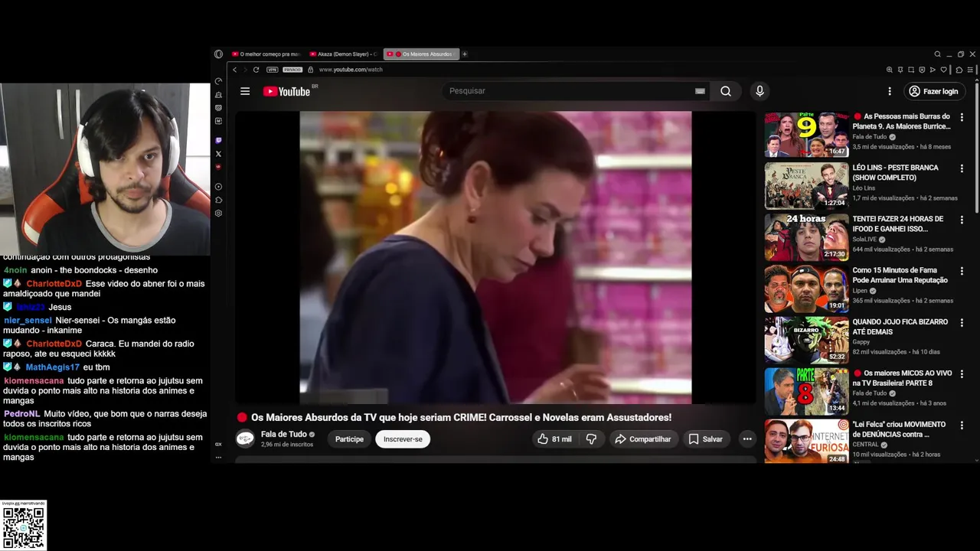Click the Salvar save button
Screen dimensions: 980x551
tap(705, 439)
